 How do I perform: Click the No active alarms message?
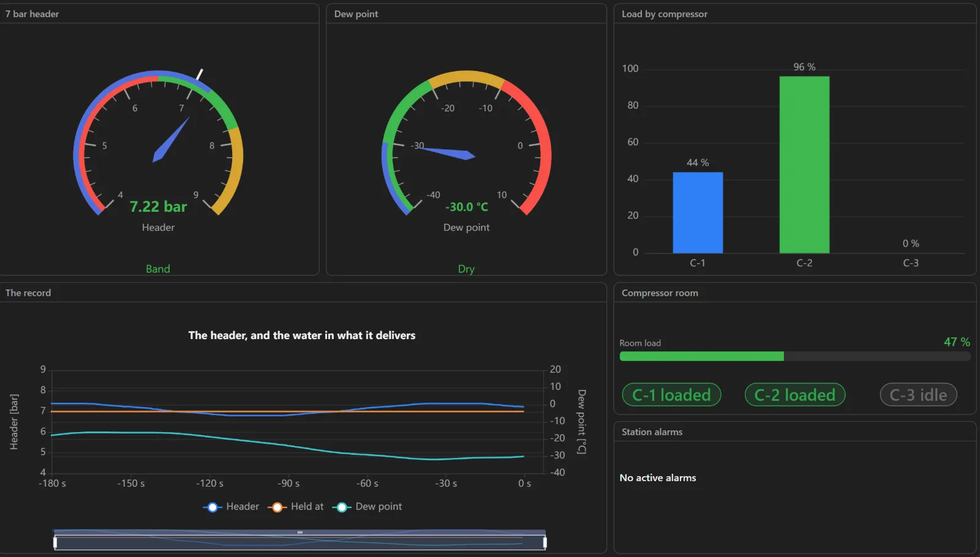pos(658,477)
